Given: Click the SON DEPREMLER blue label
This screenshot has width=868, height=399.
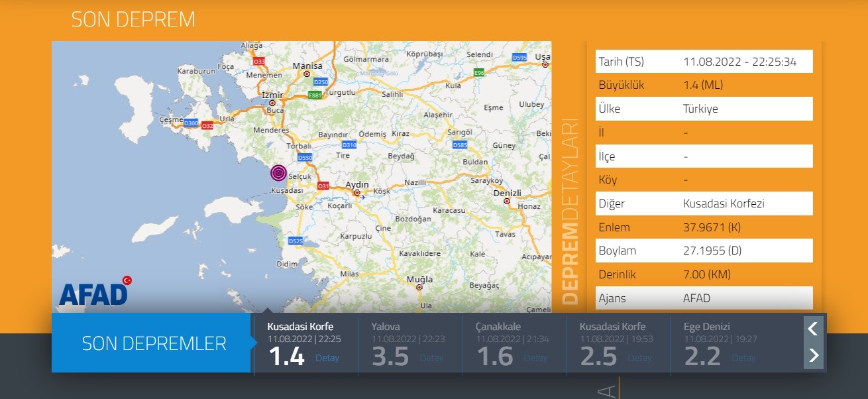Looking at the screenshot, I should pos(154,343).
